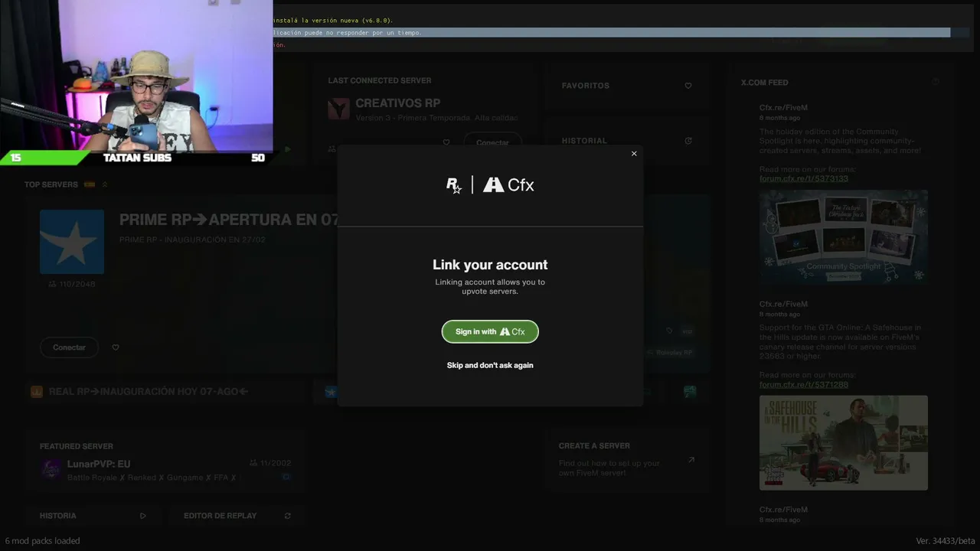The width and height of the screenshot is (980, 551).
Task: Open the forum.cfx.re/t/5371288 link
Action: (804, 384)
